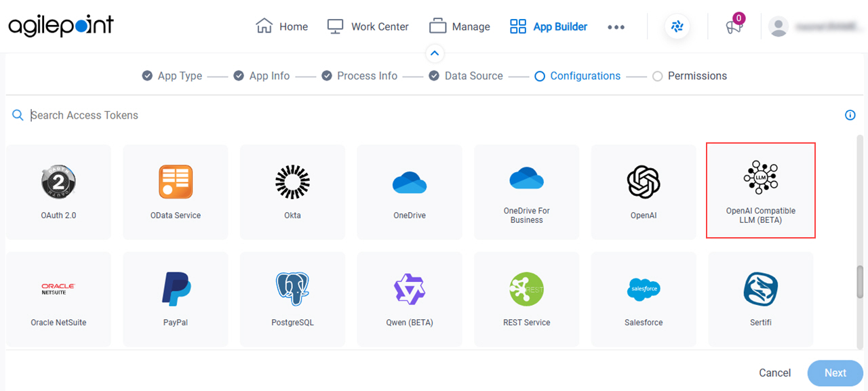Click the info icon beside search
The height and width of the screenshot is (391, 868).
[850, 115]
